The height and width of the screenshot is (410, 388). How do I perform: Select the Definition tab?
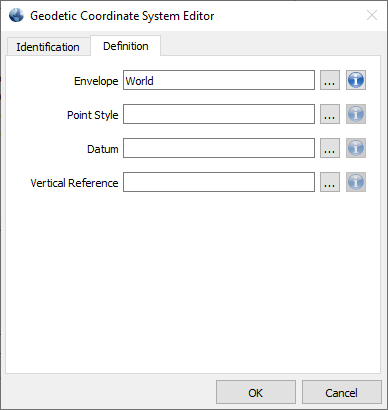tap(126, 46)
